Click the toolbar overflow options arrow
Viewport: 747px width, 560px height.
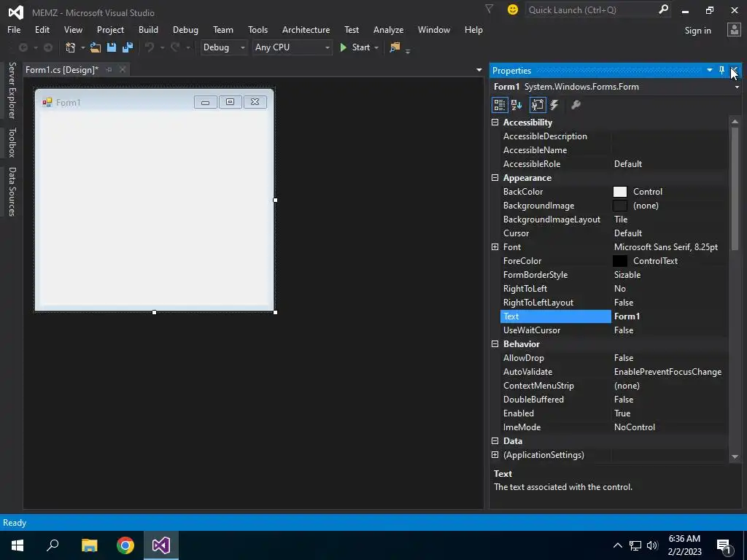click(408, 51)
